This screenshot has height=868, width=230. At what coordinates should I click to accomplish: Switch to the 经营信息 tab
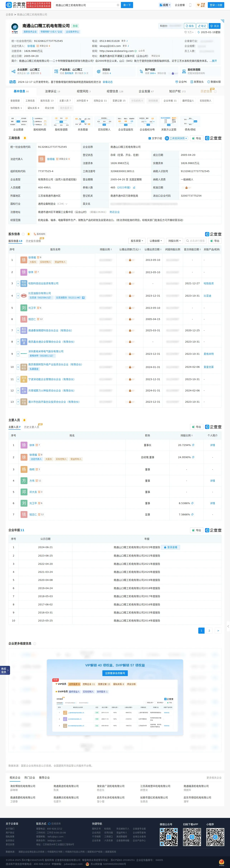click(x=115, y=91)
